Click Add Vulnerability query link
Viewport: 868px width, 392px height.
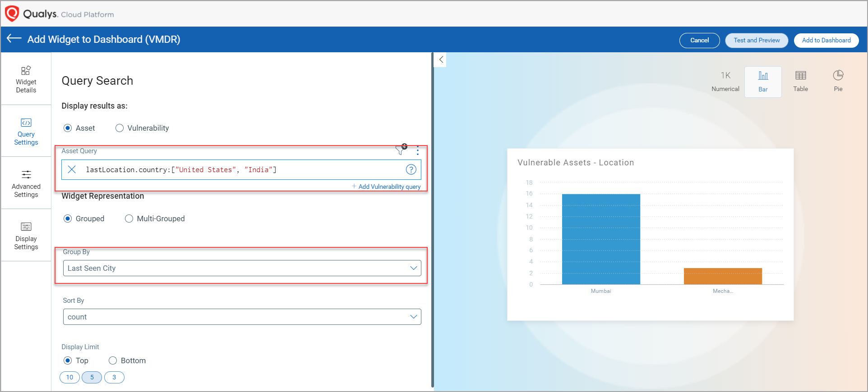coord(386,187)
